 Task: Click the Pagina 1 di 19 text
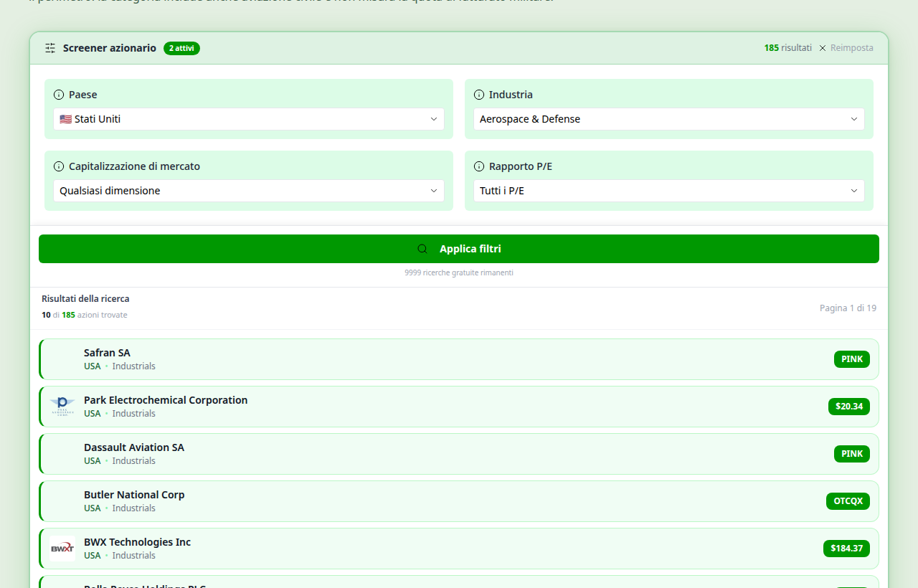pyautogui.click(x=848, y=308)
